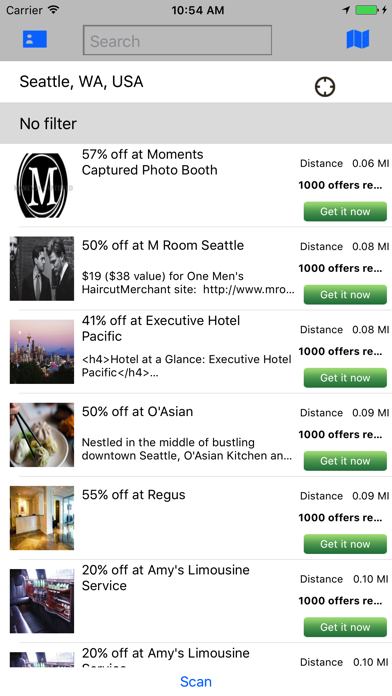Tap the location arrow status icon
The height and width of the screenshot is (696, 392).
[x=346, y=10]
